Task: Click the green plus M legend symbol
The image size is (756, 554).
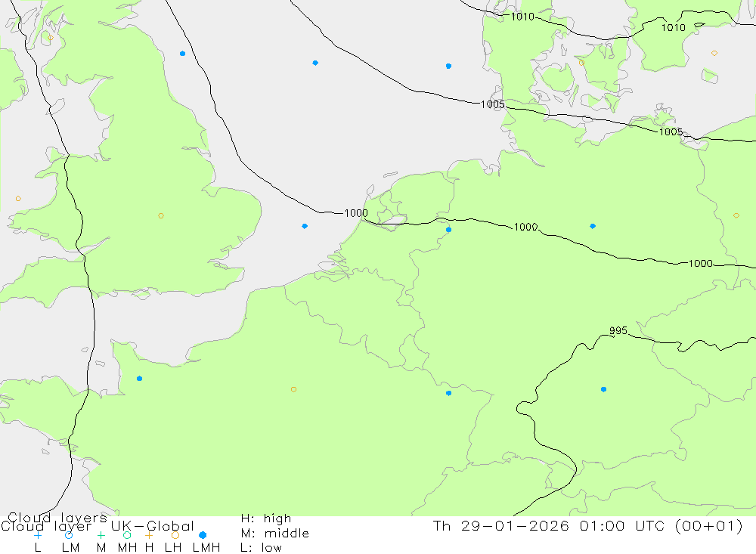Action: pyautogui.click(x=101, y=535)
